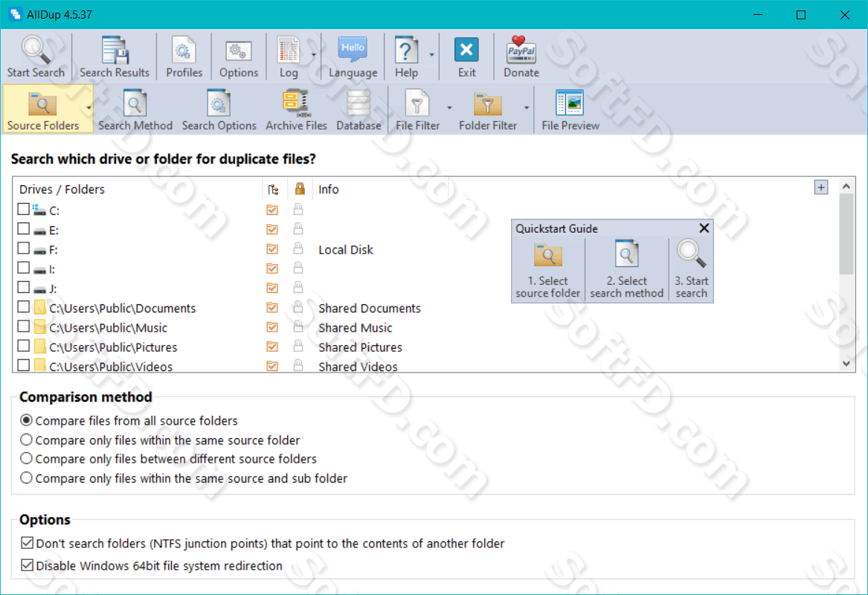Click the subfolder column header icon
The width and height of the screenshot is (868, 595).
(x=273, y=190)
